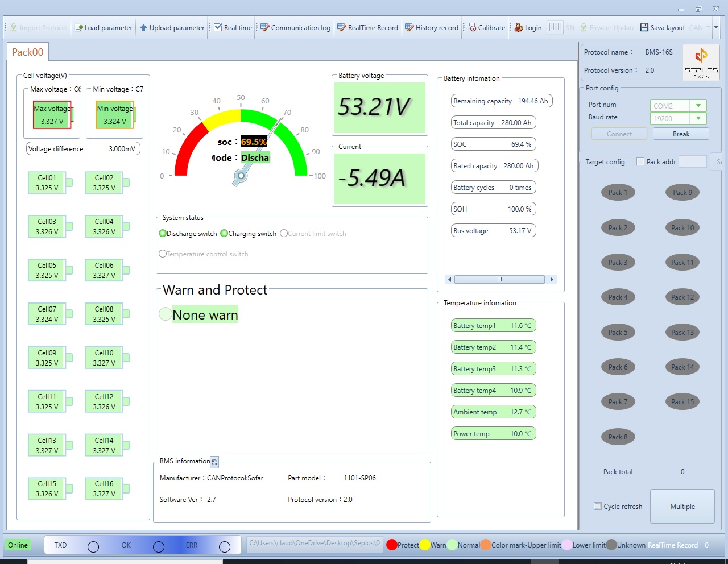Viewport: 728px width, 564px height.
Task: Click the Remaining capacity 194.46 Ah field
Action: [502, 101]
